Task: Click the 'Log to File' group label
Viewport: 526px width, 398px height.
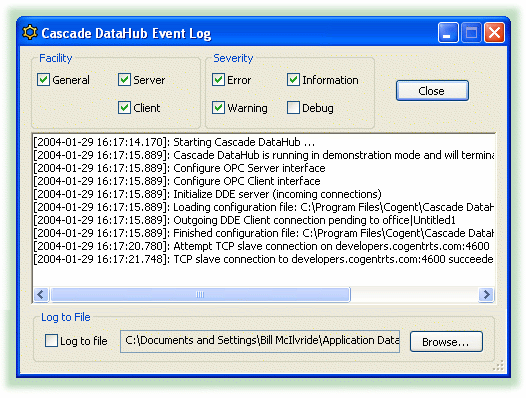Action: click(x=66, y=317)
